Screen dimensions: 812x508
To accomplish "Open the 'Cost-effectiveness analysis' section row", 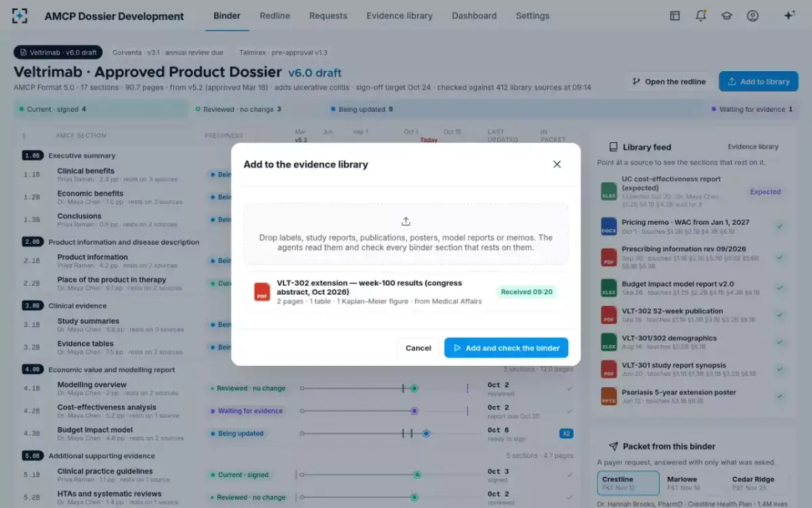I will click(298, 411).
